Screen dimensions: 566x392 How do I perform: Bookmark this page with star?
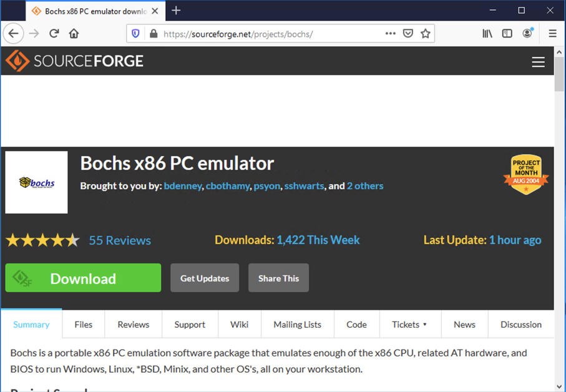426,34
